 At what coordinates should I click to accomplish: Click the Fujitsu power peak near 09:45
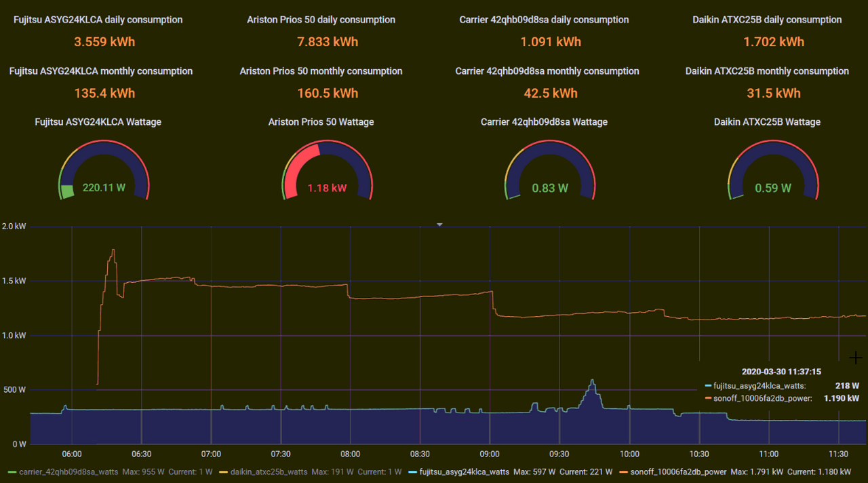click(592, 381)
